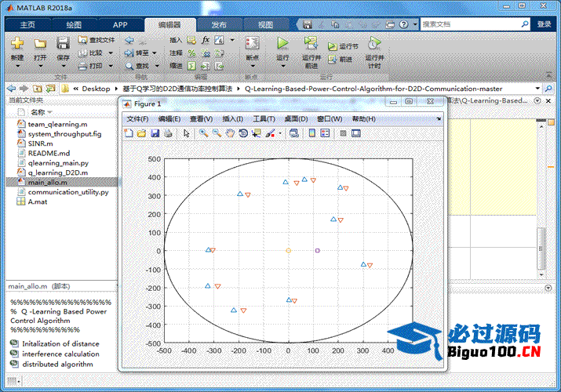
Task: Click the Run (运行) green arrow
Action: coord(282,44)
